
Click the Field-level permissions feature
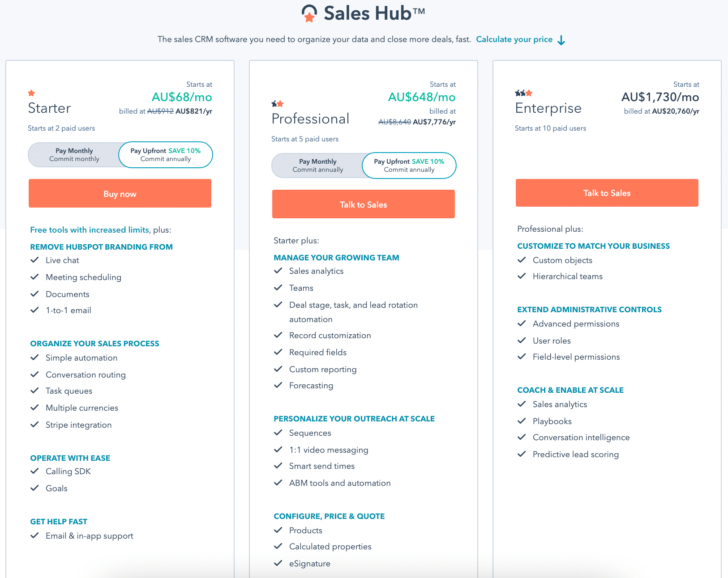(x=576, y=357)
